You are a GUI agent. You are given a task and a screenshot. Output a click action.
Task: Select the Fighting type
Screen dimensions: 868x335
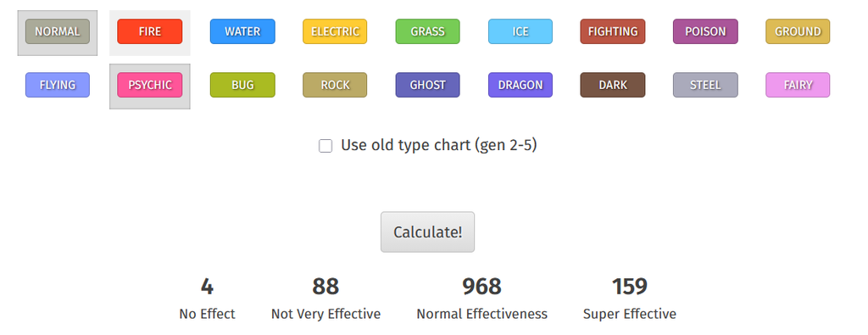tap(613, 31)
